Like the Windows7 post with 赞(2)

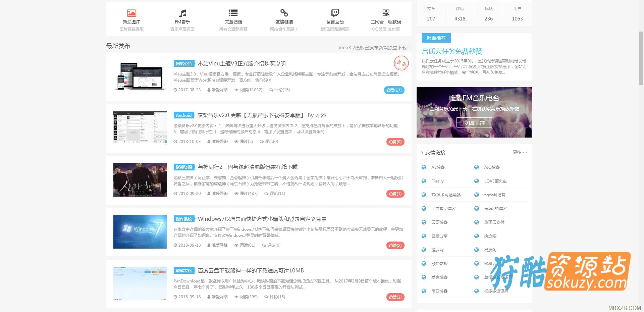click(395, 245)
